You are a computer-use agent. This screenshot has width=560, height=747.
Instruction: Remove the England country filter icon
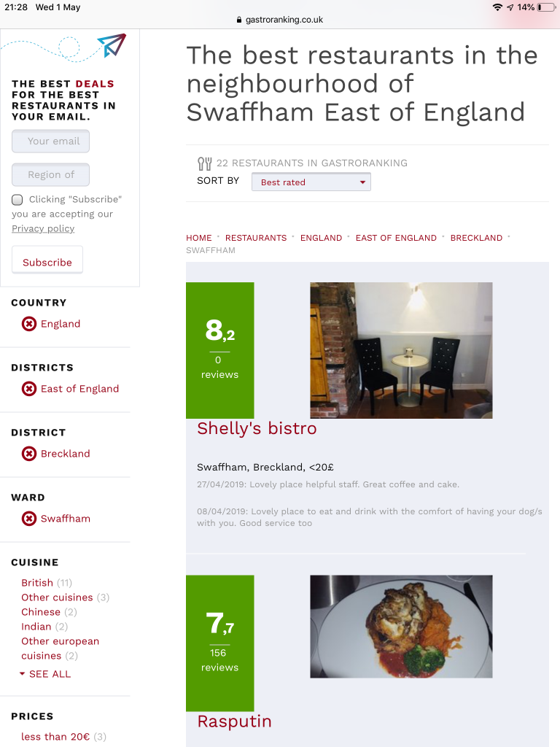(29, 324)
